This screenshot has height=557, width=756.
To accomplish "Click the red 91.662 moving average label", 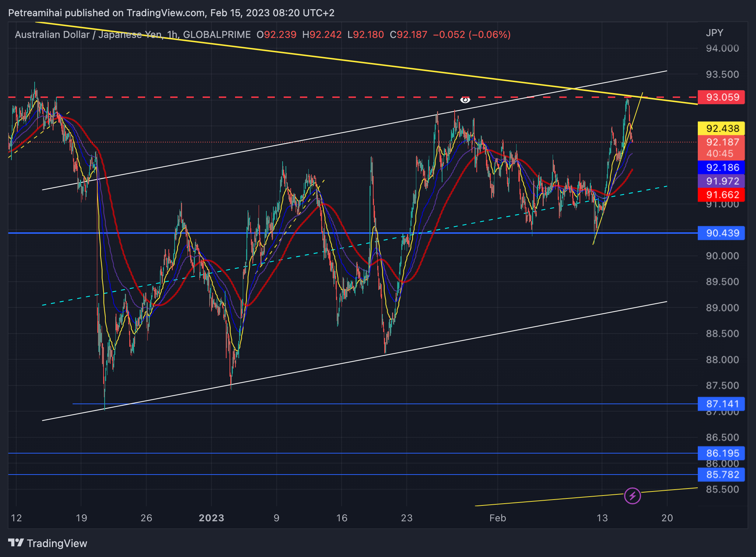I will (x=721, y=195).
